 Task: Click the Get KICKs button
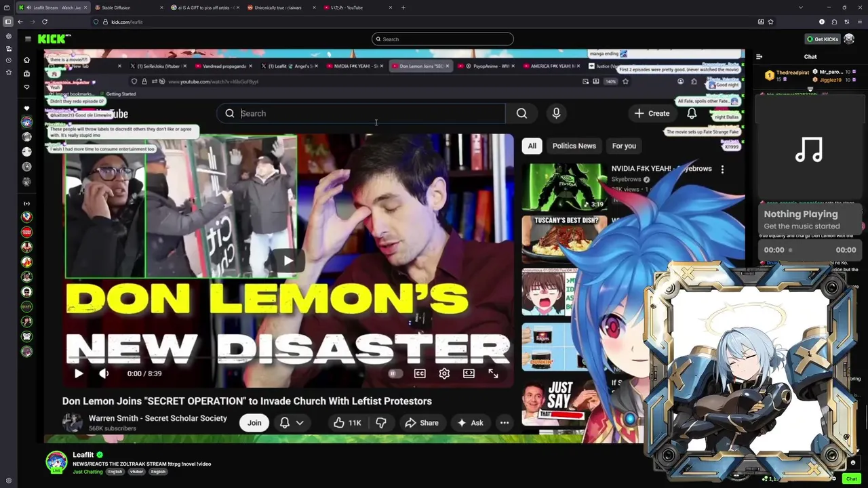point(822,39)
